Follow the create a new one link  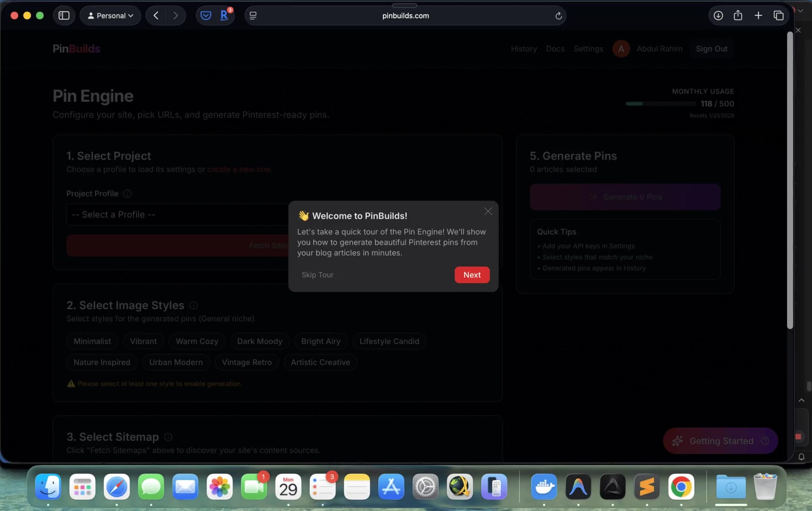pos(239,169)
